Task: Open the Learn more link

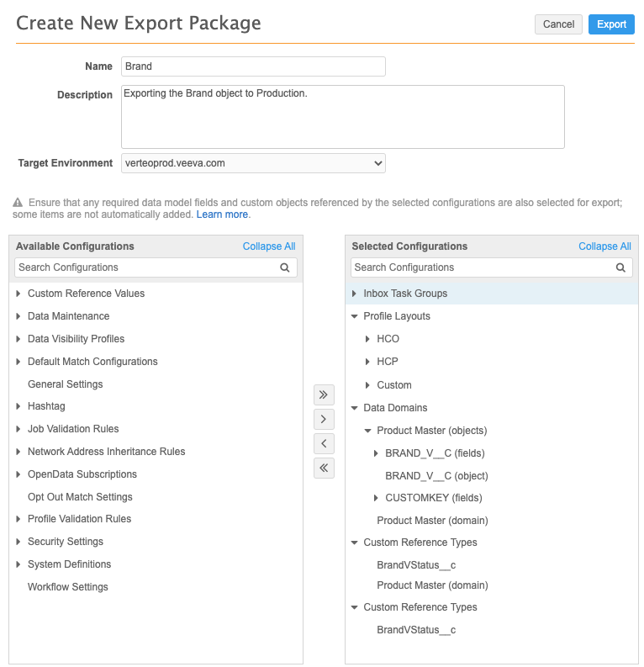Action: [222, 214]
